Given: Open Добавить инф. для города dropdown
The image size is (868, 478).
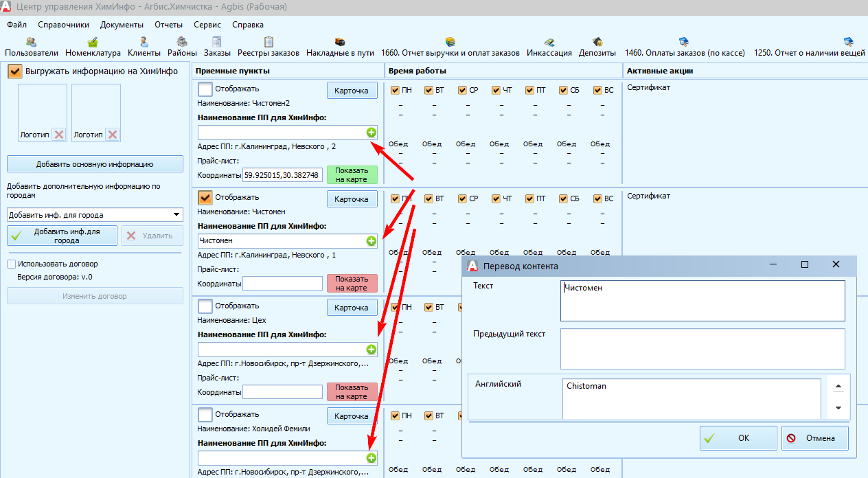Looking at the screenshot, I should (95, 215).
